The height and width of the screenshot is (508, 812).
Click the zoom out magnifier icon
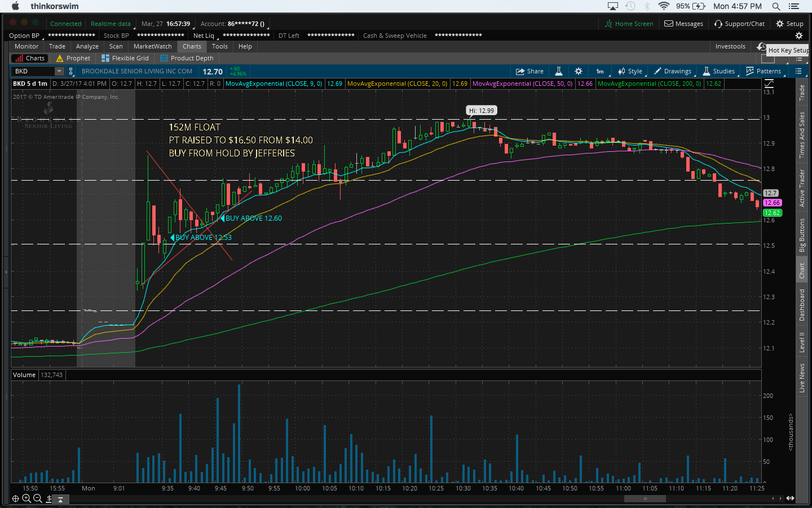pyautogui.click(x=37, y=498)
